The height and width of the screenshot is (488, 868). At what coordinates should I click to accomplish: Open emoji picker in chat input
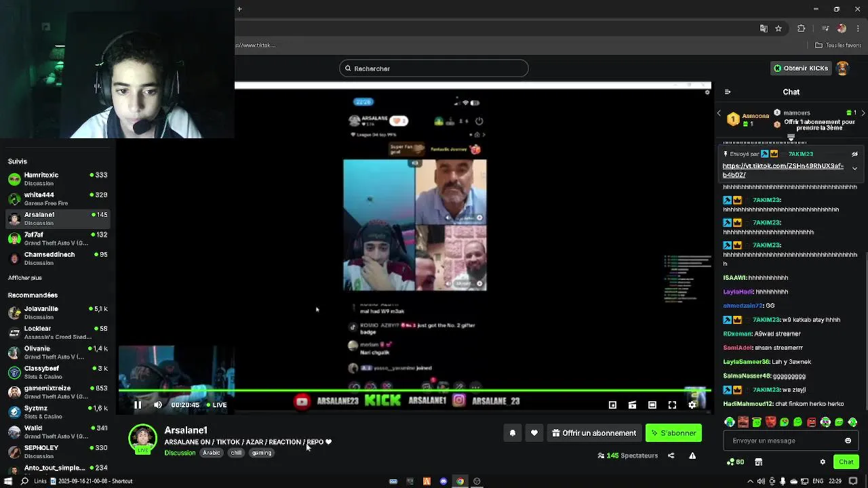pos(848,441)
